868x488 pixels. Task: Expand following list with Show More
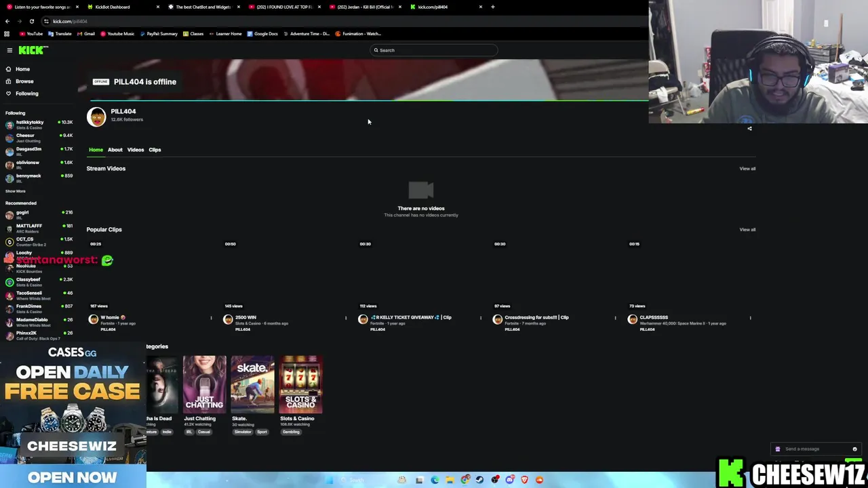tap(16, 191)
